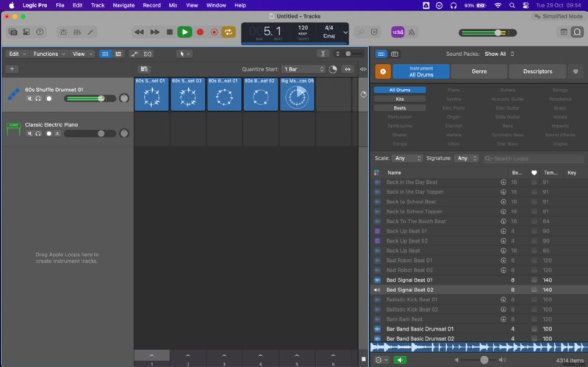Solo the Classic Electric Piano track

[38, 134]
